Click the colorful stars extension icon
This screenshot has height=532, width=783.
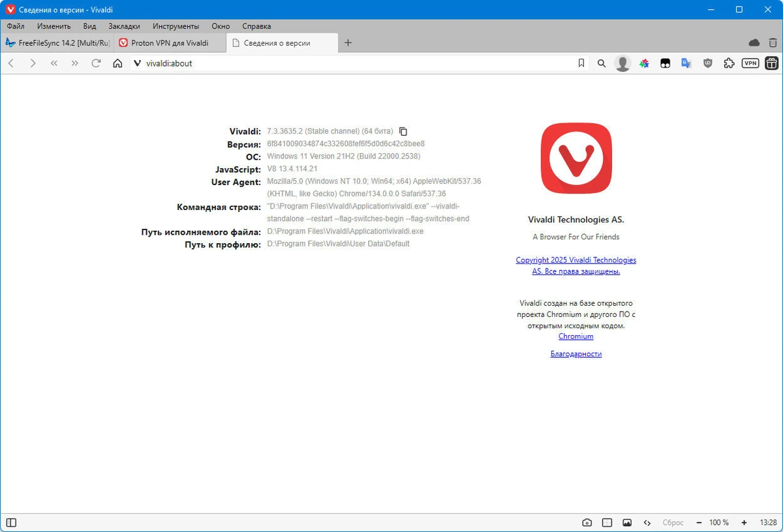click(x=644, y=63)
